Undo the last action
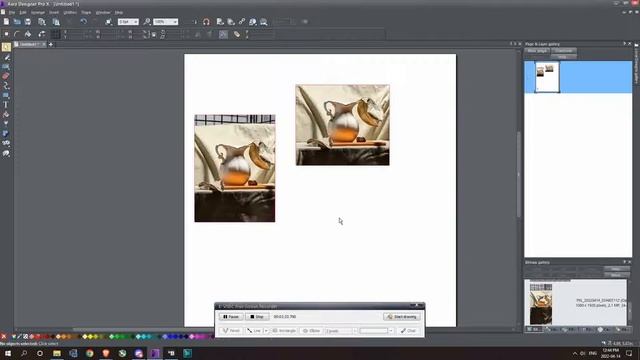The image size is (640, 360). pos(84,22)
